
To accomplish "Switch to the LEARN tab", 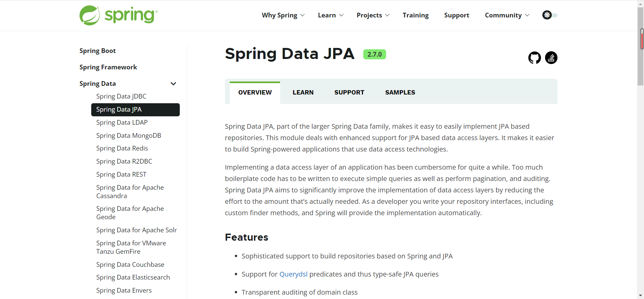I will tap(303, 93).
